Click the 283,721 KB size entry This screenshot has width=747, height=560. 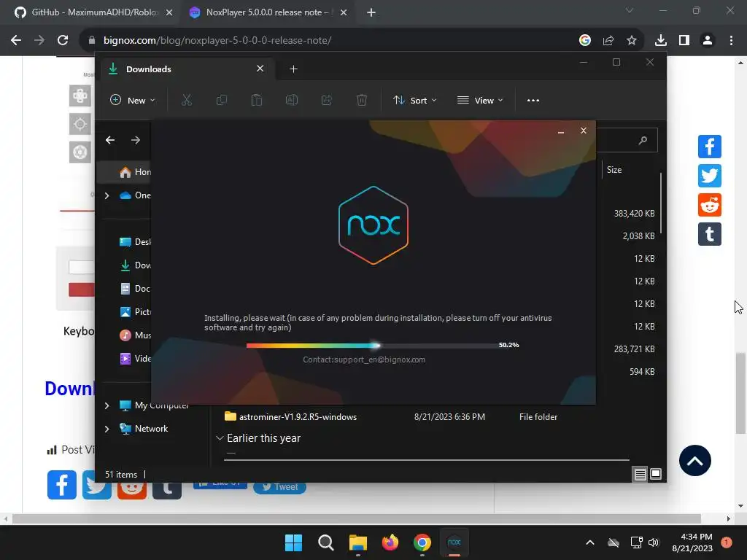tap(634, 349)
